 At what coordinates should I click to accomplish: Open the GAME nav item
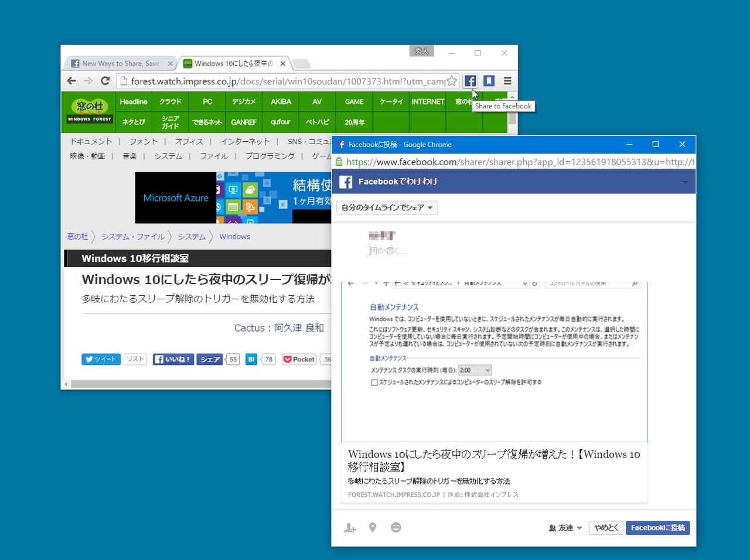click(354, 102)
